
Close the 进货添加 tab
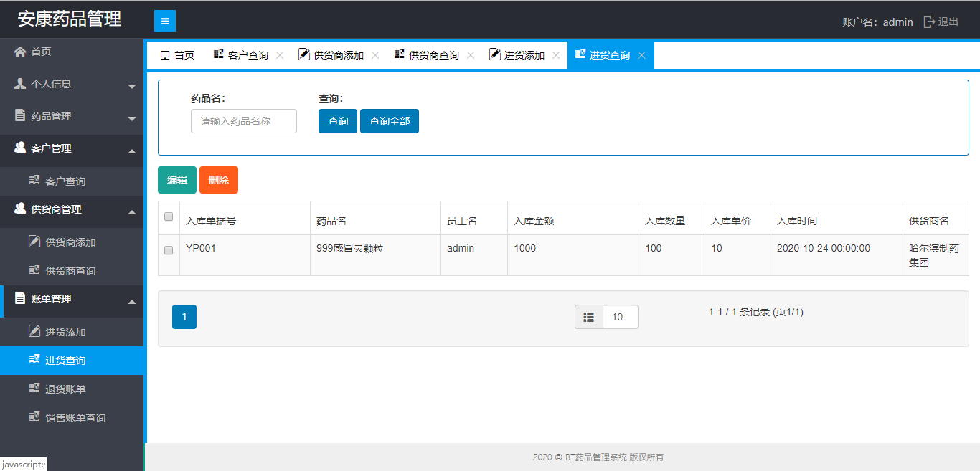556,55
